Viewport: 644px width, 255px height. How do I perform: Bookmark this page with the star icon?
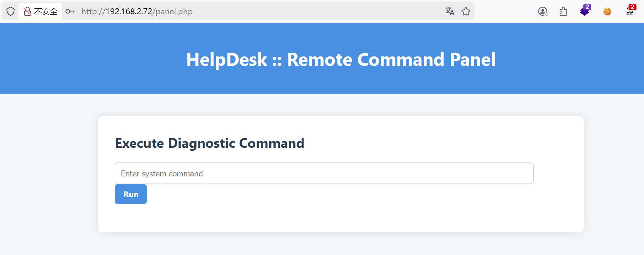pos(466,11)
